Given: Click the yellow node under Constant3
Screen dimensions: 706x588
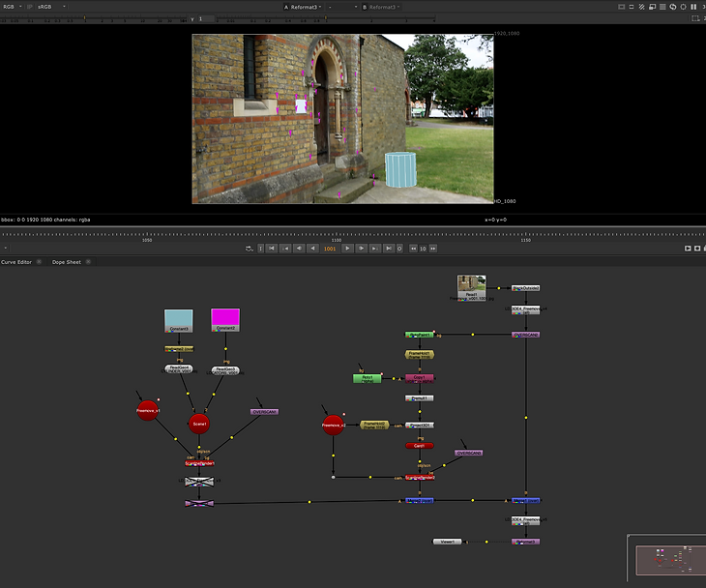Looking at the screenshot, I should pos(179,349).
